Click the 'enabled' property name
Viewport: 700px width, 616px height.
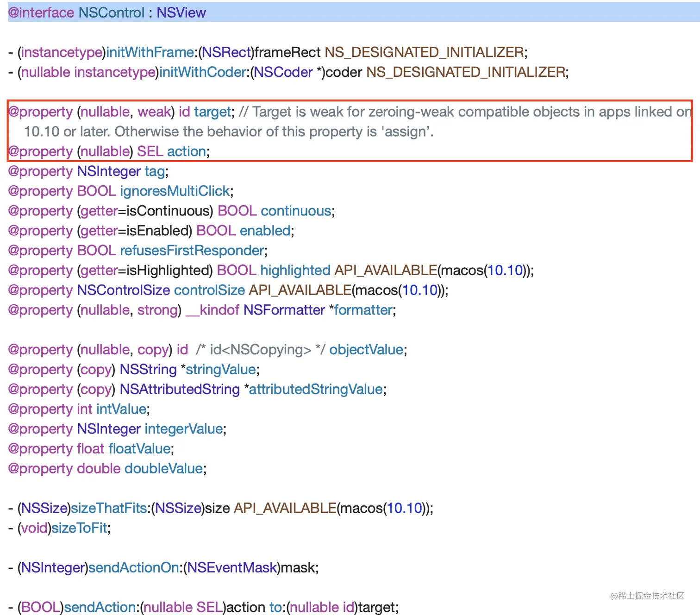[x=265, y=231]
